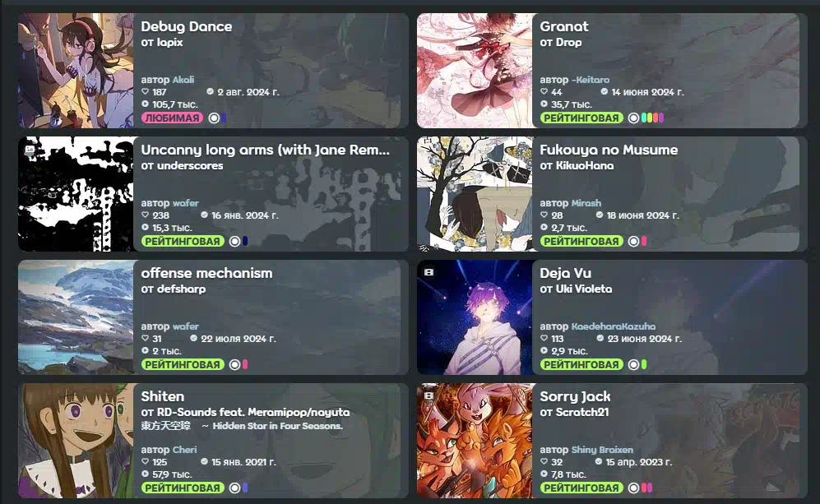Click Granat's colored difficulty dots
820x504 pixels.
tap(652, 118)
